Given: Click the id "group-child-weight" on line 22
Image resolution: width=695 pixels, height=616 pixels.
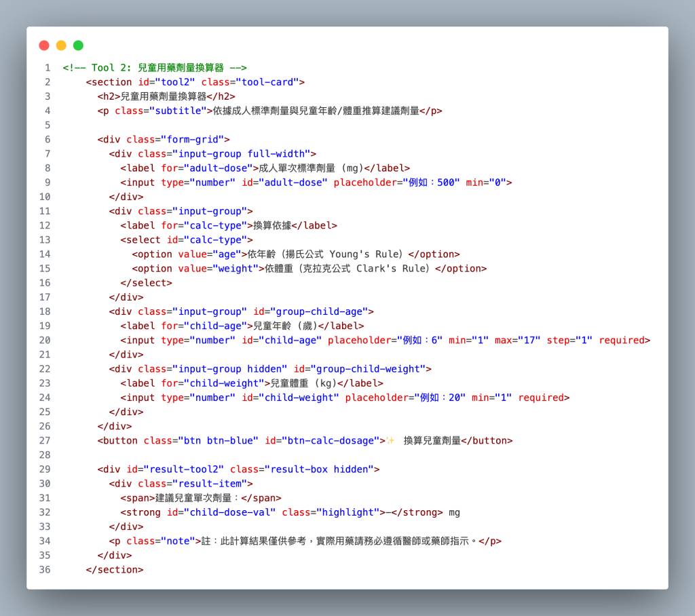Looking at the screenshot, I should (369, 369).
